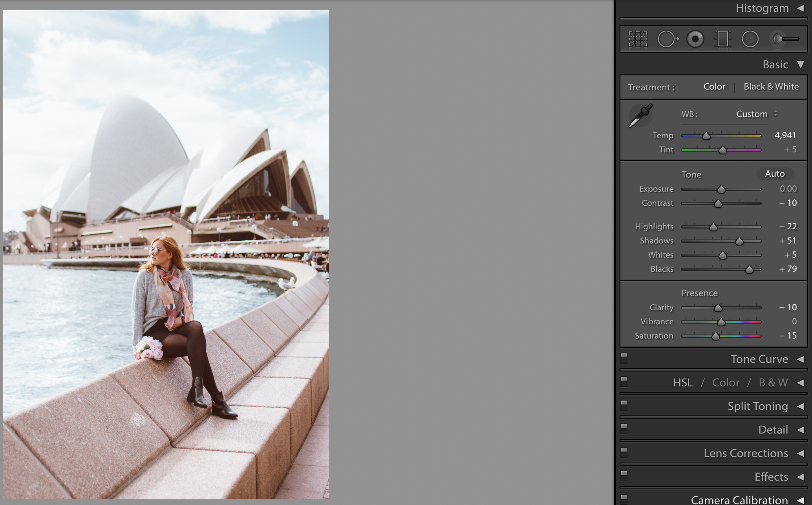Switch to the B & W tab
This screenshot has height=505, width=812.
coord(773,383)
